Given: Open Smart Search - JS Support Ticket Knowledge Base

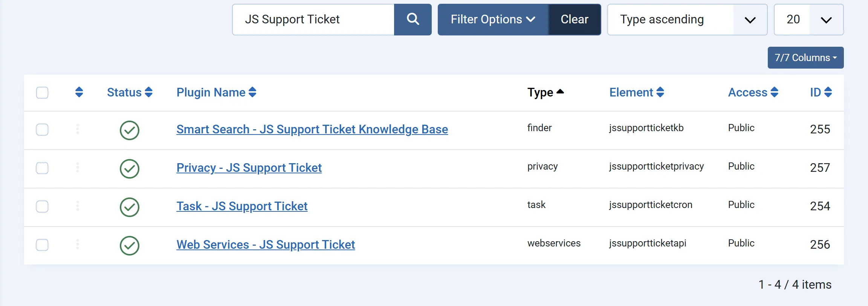Looking at the screenshot, I should 312,129.
